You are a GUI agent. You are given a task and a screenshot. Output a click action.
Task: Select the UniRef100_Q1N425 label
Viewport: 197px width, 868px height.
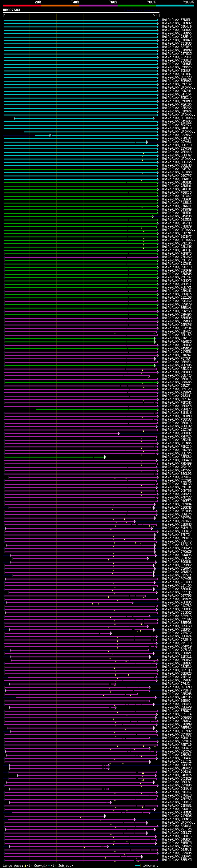coord(176,332)
